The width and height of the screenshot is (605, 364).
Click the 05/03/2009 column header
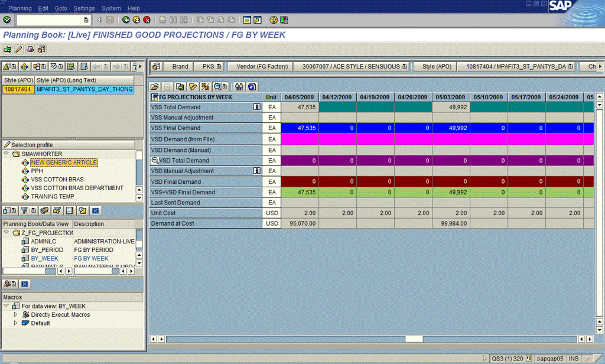(x=450, y=97)
